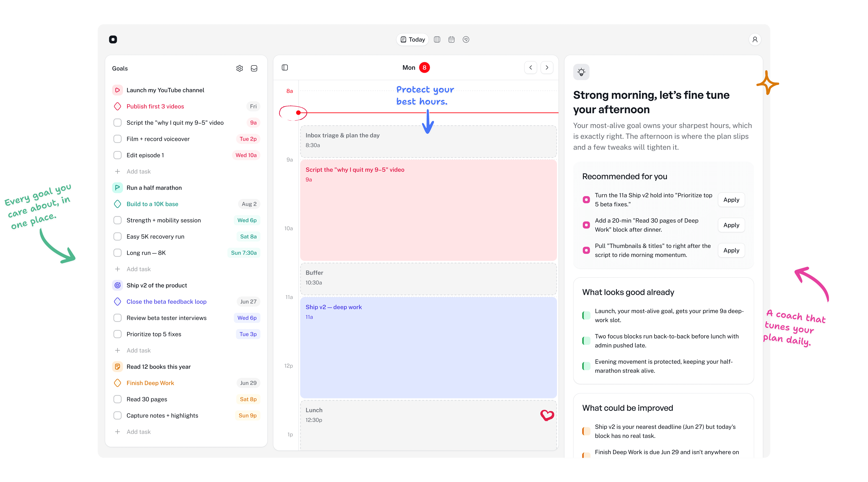Screen dimensions: 868x482
Task: Open the Build to a 10K base milestone
Action: pos(152,204)
